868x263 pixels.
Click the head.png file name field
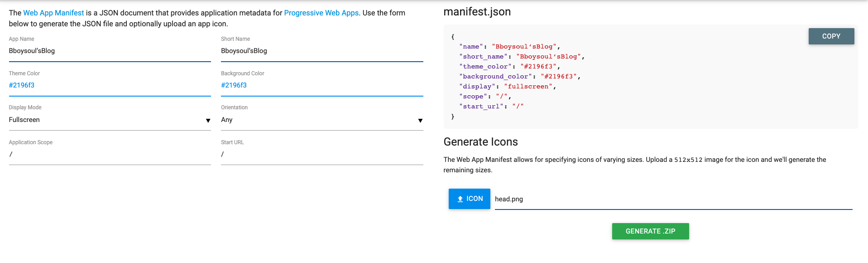tap(673, 199)
